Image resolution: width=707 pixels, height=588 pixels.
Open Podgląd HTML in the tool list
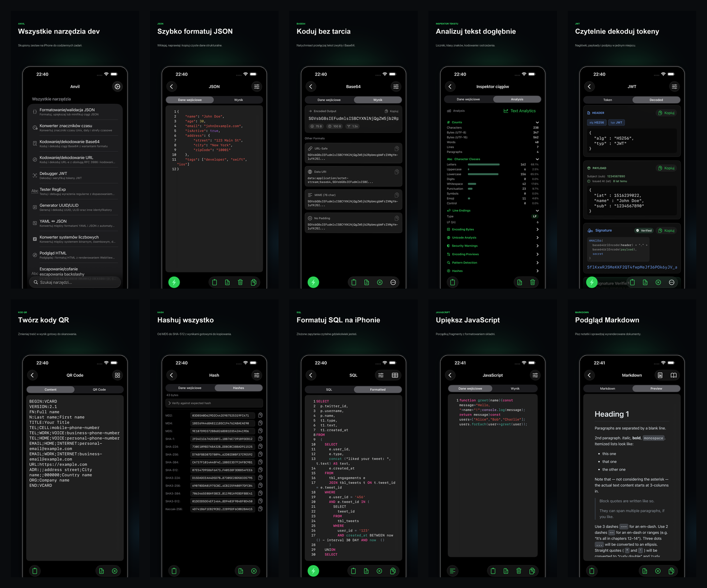pos(75,255)
